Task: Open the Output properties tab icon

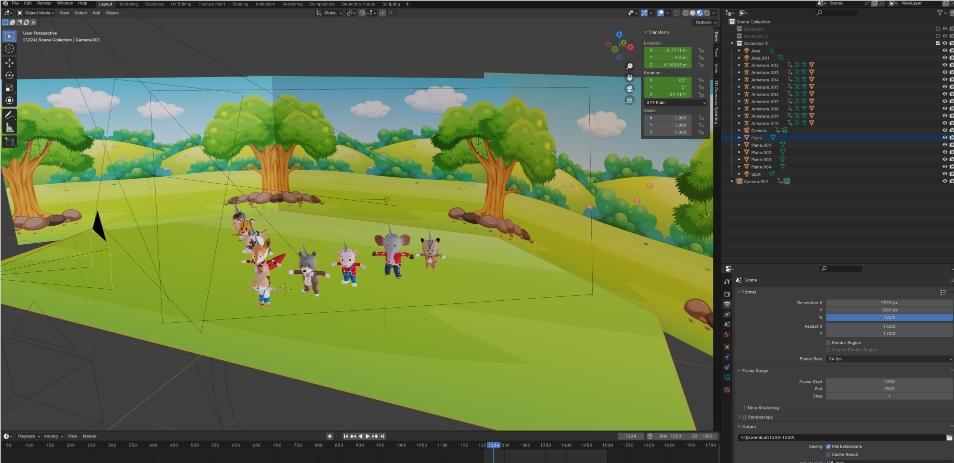Action: [x=727, y=305]
